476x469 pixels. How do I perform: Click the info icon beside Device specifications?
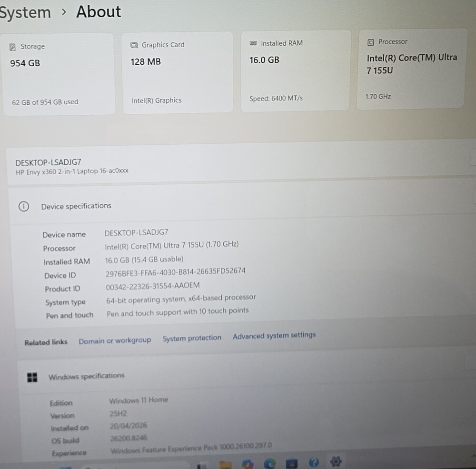24,207
